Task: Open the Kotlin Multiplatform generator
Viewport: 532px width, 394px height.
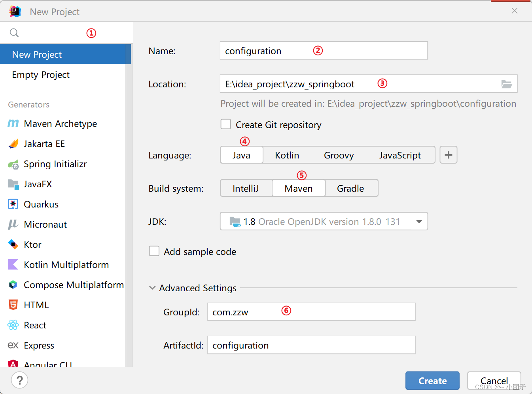Action: pyautogui.click(x=63, y=265)
